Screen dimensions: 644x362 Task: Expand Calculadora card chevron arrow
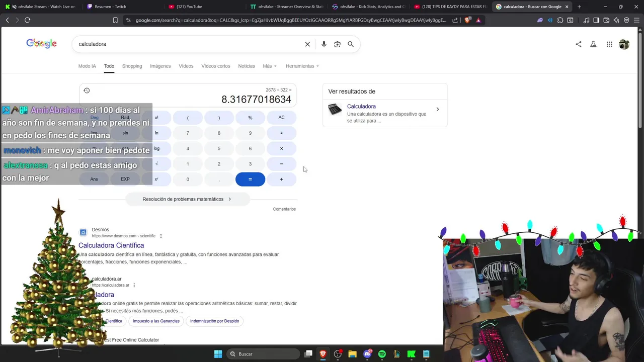[x=437, y=109]
